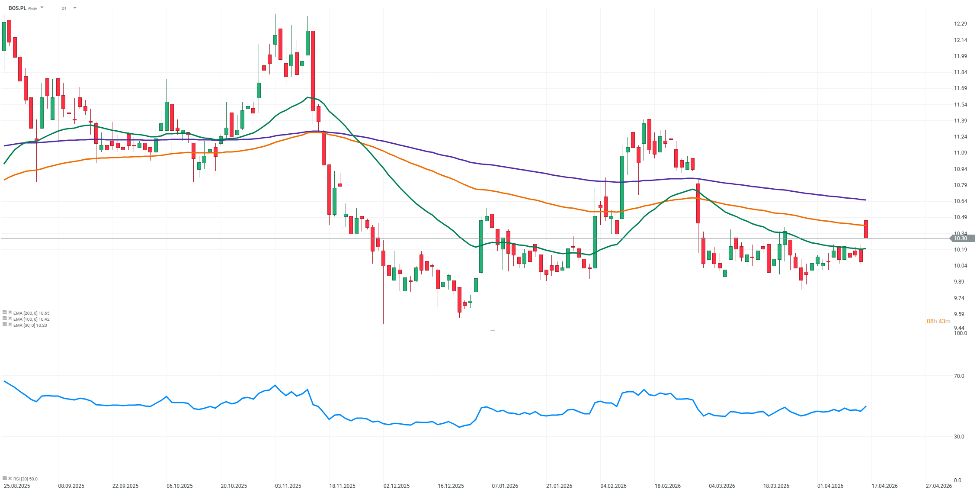Open the D1 timeframe dropdown
This screenshot has width=980, height=493.
coord(74,8)
